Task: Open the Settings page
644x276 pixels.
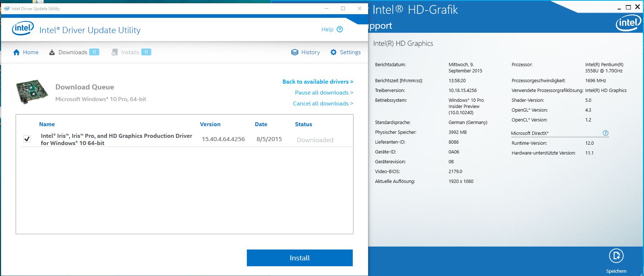Action: point(350,52)
